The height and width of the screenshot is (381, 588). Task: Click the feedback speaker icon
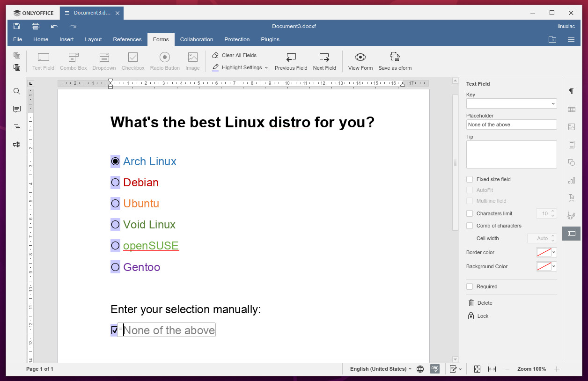tap(17, 145)
